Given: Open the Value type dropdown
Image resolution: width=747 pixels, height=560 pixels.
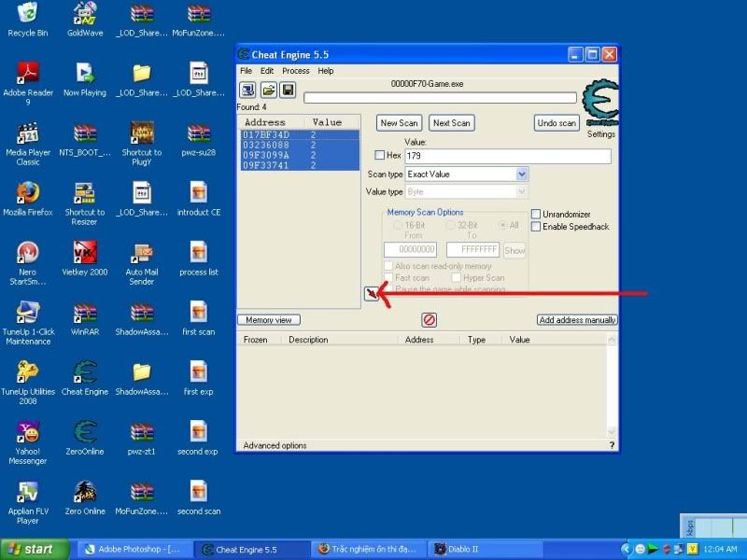Looking at the screenshot, I should [x=522, y=192].
